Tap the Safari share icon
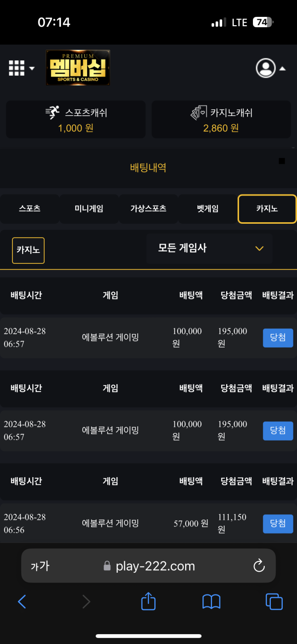Image resolution: width=297 pixels, height=644 pixels. point(148,601)
